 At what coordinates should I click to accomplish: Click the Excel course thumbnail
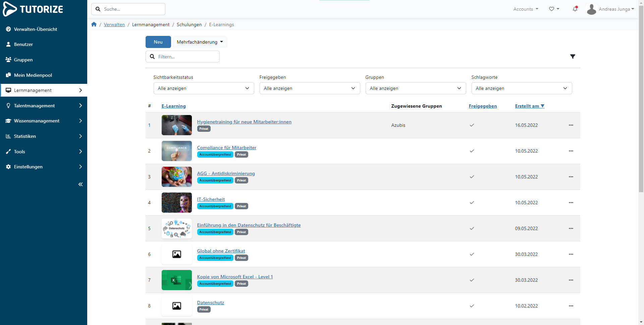click(x=176, y=280)
